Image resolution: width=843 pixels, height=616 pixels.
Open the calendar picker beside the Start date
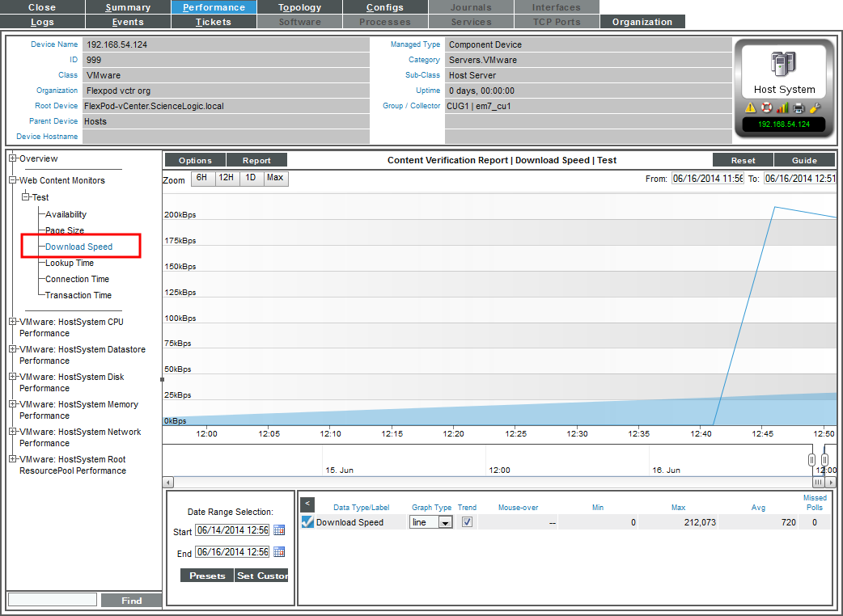[279, 530]
